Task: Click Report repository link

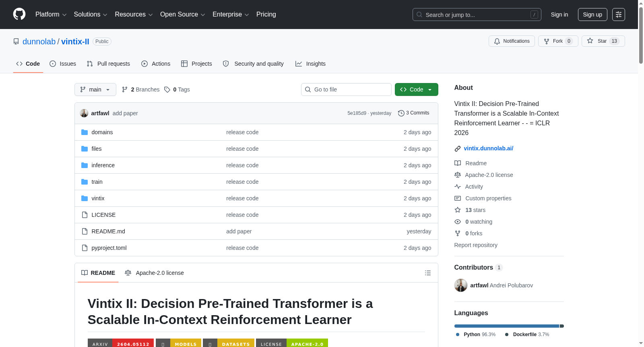Action: [x=476, y=245]
